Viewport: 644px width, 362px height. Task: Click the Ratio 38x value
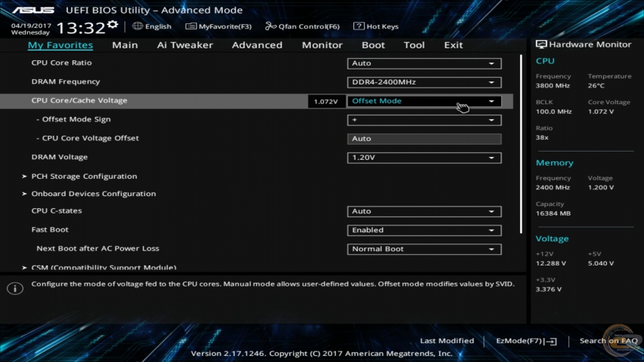[542, 137]
